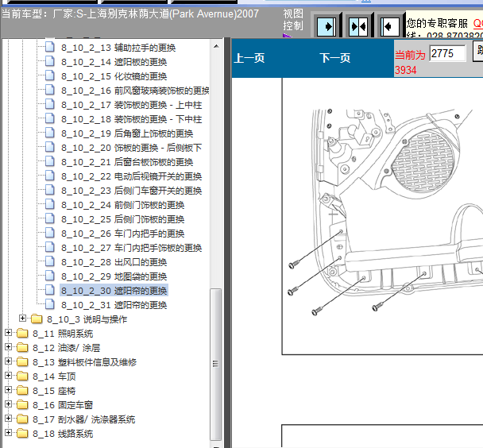
Task: Open 8_10_2_26 车门内把手的更换
Action: [x=122, y=234]
